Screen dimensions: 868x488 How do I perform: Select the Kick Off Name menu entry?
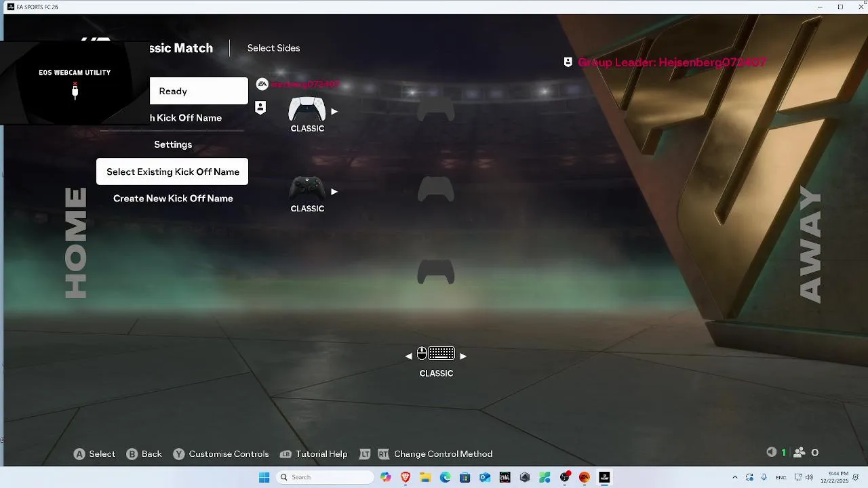pyautogui.click(x=186, y=118)
